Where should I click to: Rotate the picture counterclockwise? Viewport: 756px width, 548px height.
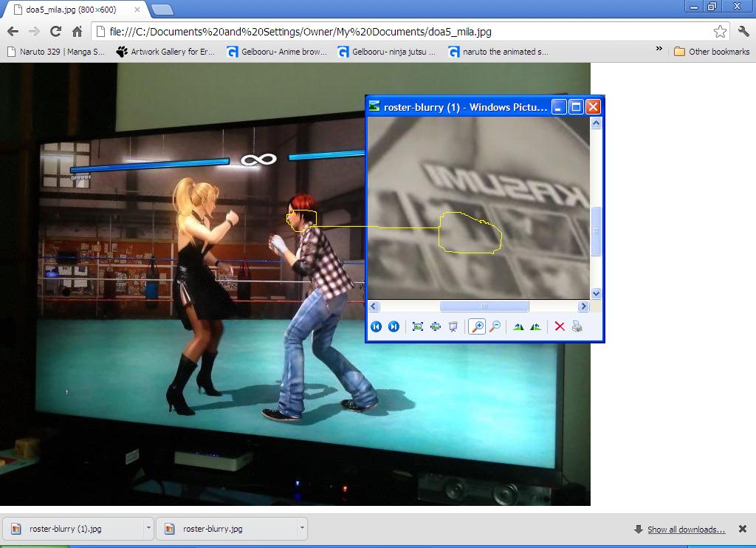pos(535,326)
